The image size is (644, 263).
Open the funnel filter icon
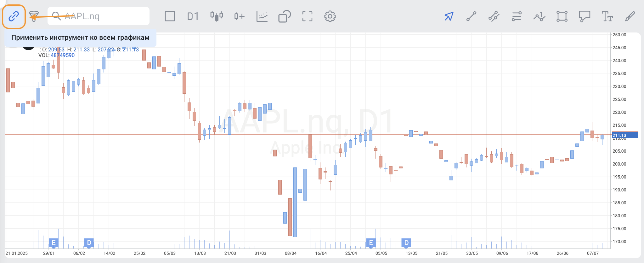click(x=34, y=16)
